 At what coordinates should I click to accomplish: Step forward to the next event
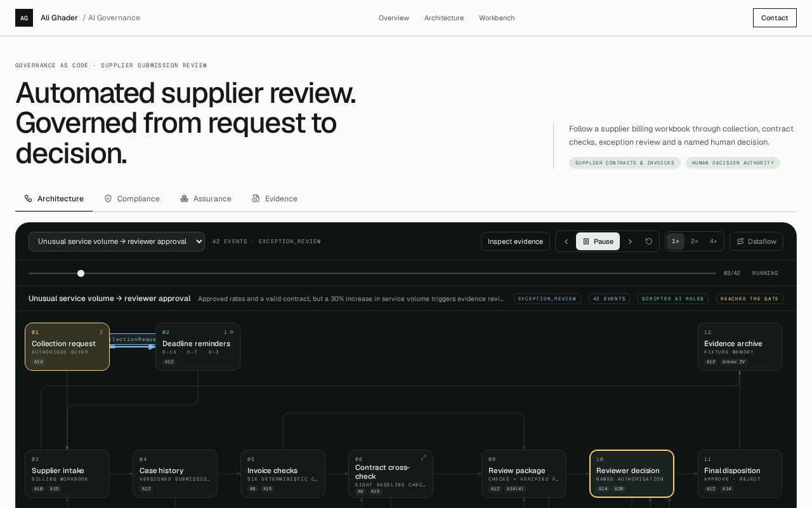coord(630,241)
